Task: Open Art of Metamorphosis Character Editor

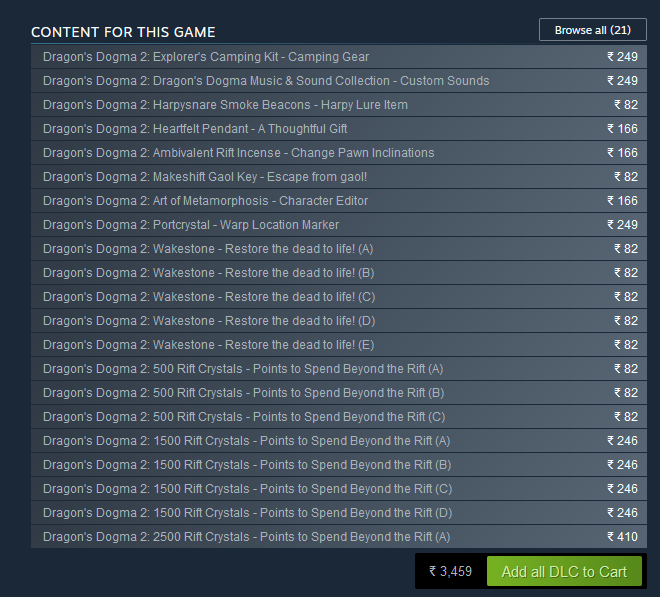Action: point(205,201)
